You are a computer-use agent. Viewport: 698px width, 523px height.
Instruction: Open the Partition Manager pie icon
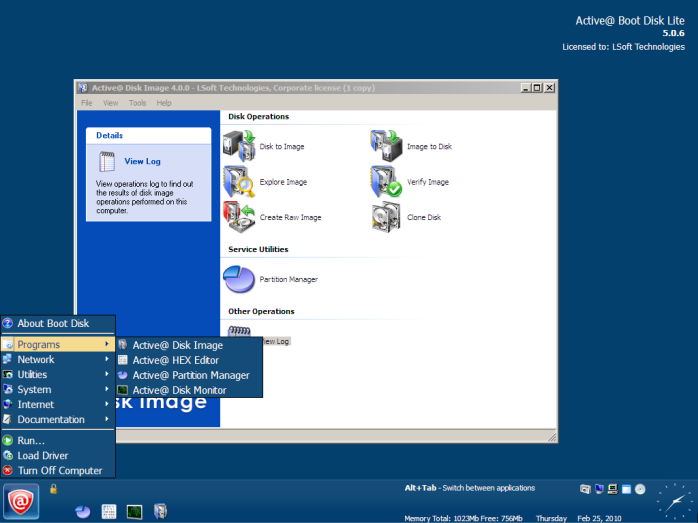(239, 279)
